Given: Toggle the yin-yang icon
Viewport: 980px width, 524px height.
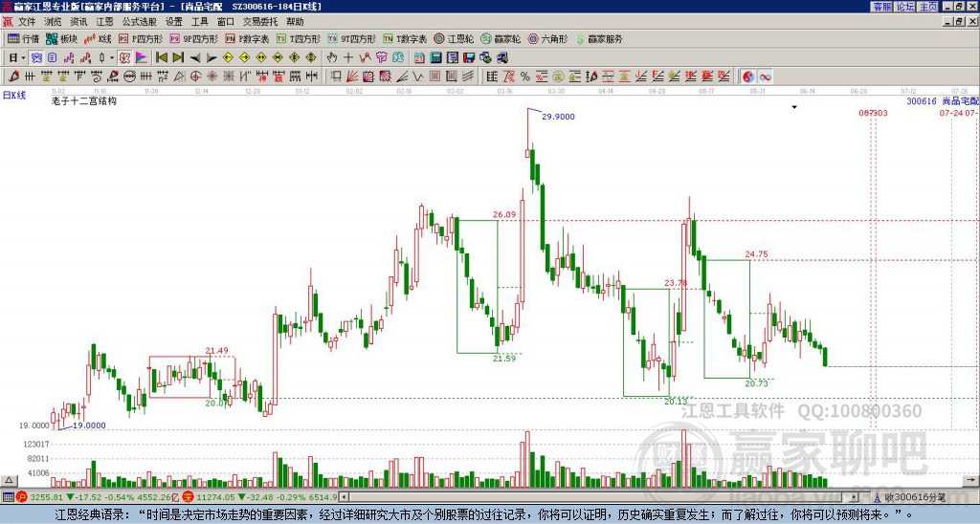Looking at the screenshot, I should click(x=748, y=76).
